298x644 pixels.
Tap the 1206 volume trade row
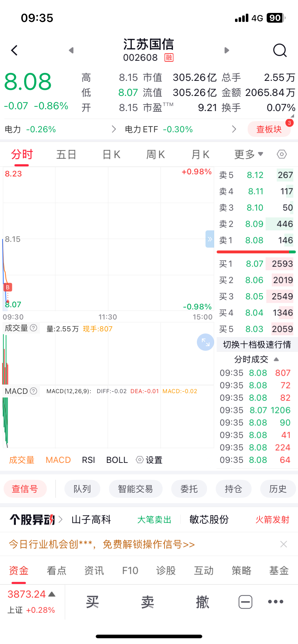point(255,410)
